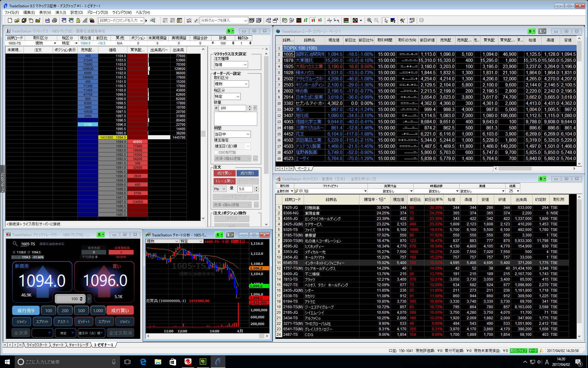Click the green S link button in chart window
Viewport: 588px width, 368px height.
(x=219, y=235)
